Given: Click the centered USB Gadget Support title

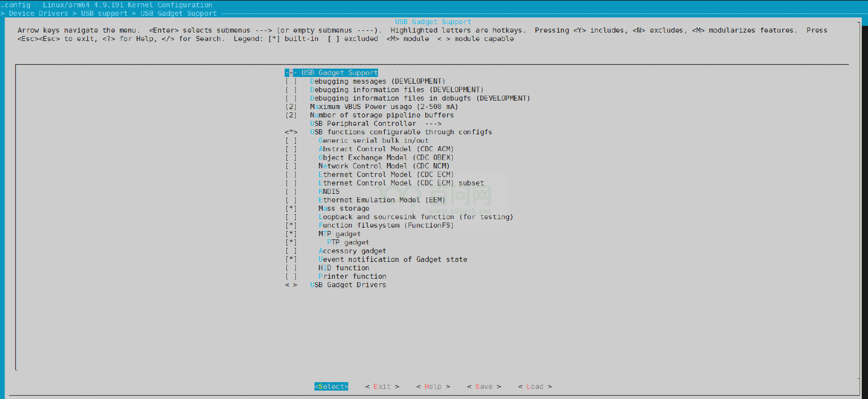Looking at the screenshot, I should pyautogui.click(x=433, y=22).
